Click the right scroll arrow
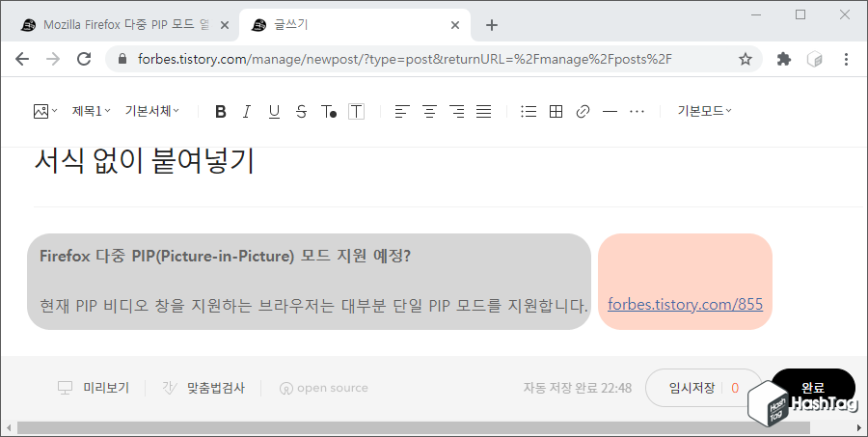The image size is (868, 437). (x=859, y=427)
